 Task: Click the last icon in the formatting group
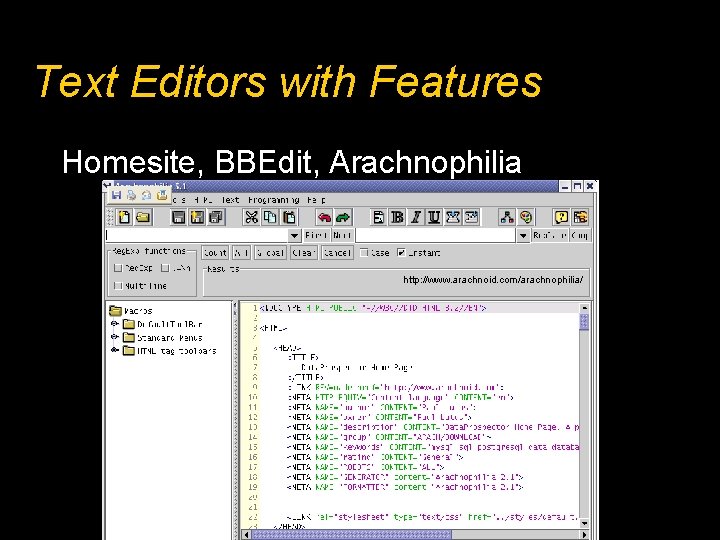(x=472, y=217)
